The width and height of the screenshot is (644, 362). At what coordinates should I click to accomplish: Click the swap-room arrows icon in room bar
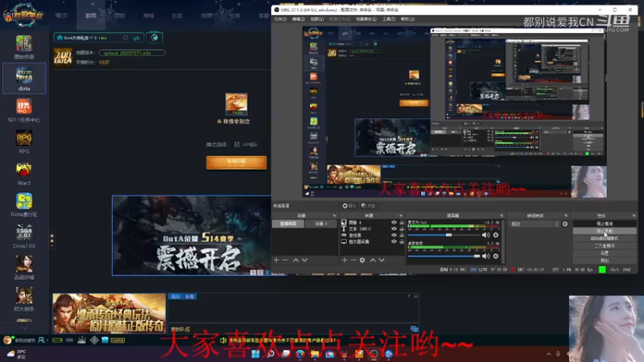[136, 38]
